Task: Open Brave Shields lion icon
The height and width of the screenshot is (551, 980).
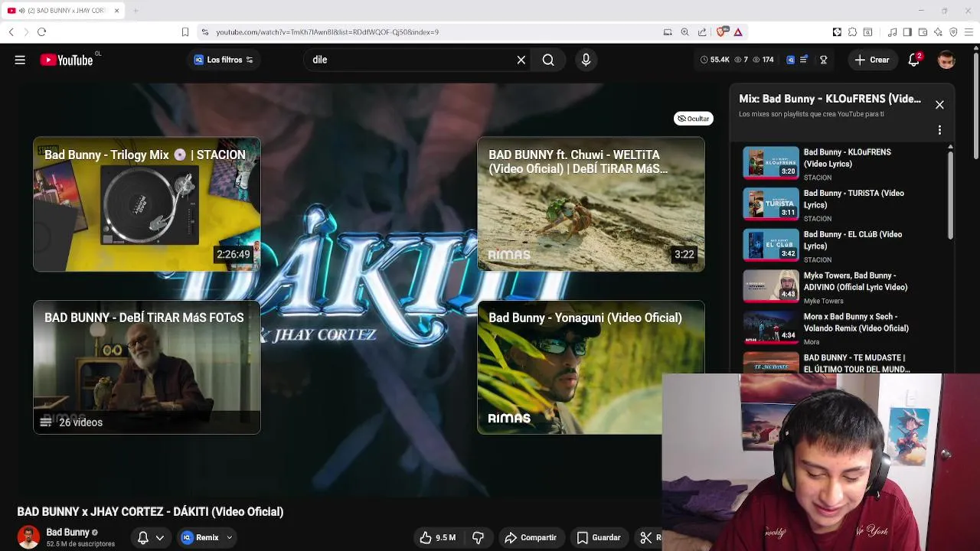Action: pos(721,32)
